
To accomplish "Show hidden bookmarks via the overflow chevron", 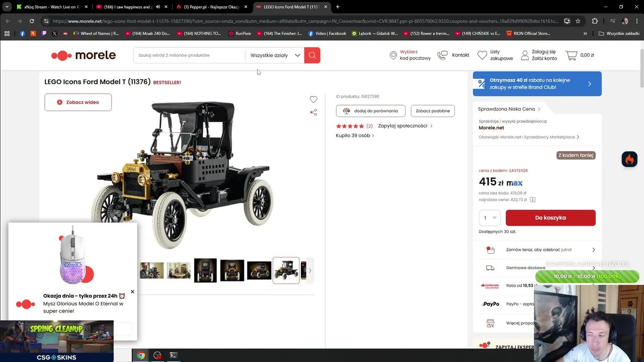I will 585,34.
